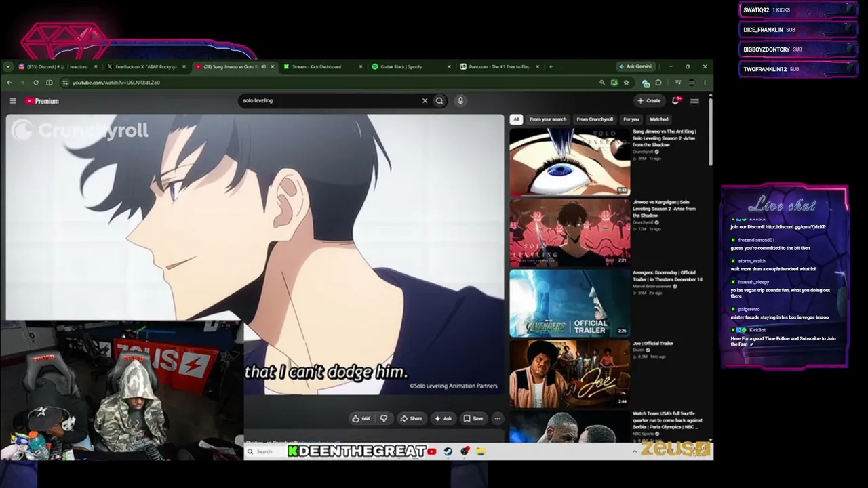Dislike the video
The width and height of the screenshot is (868, 488).
(x=384, y=419)
